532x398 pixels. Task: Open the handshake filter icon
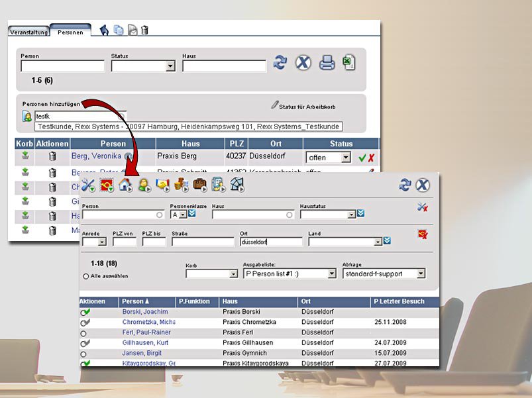click(x=162, y=185)
